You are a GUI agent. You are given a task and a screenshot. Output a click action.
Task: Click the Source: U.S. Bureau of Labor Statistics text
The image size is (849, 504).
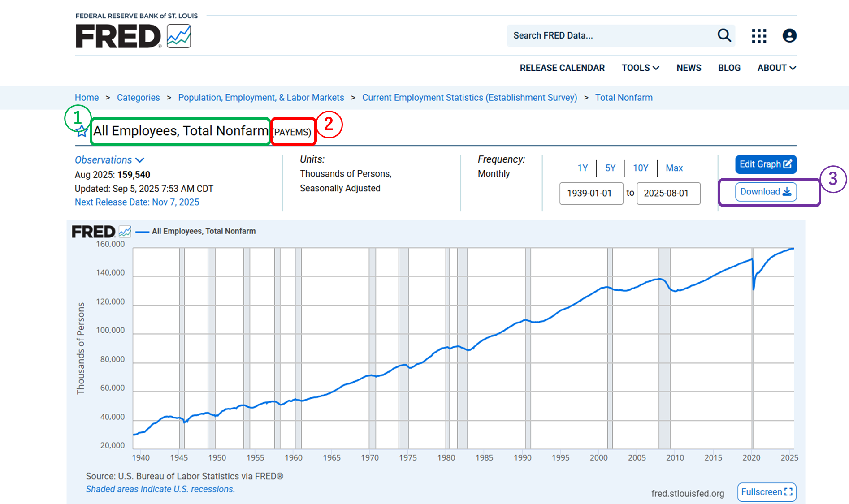pos(184,476)
